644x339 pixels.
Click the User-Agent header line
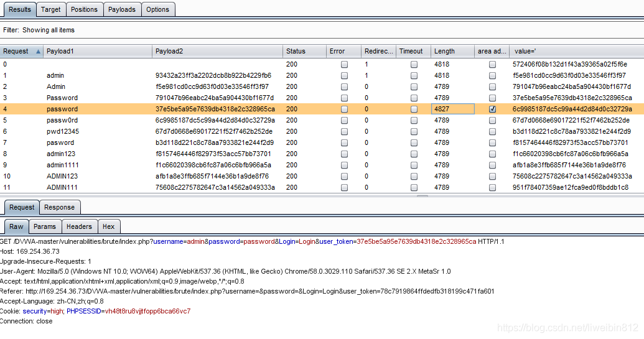(225, 272)
